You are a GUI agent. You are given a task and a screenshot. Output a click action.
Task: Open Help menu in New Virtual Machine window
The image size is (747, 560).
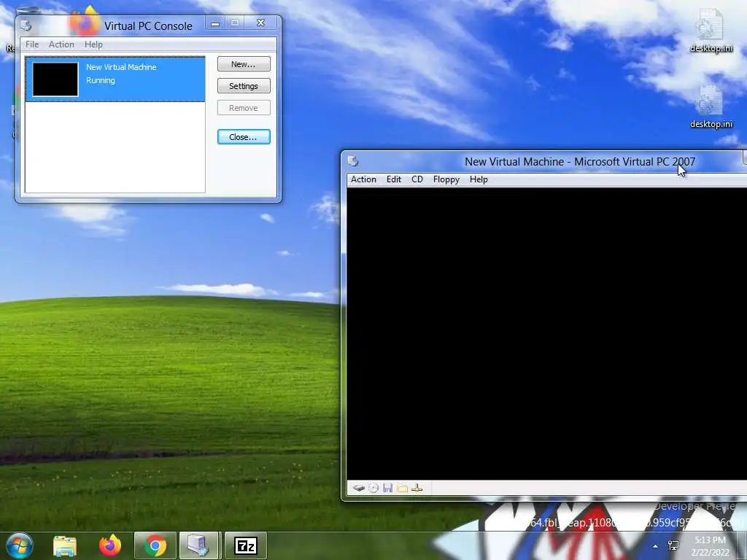[479, 179]
